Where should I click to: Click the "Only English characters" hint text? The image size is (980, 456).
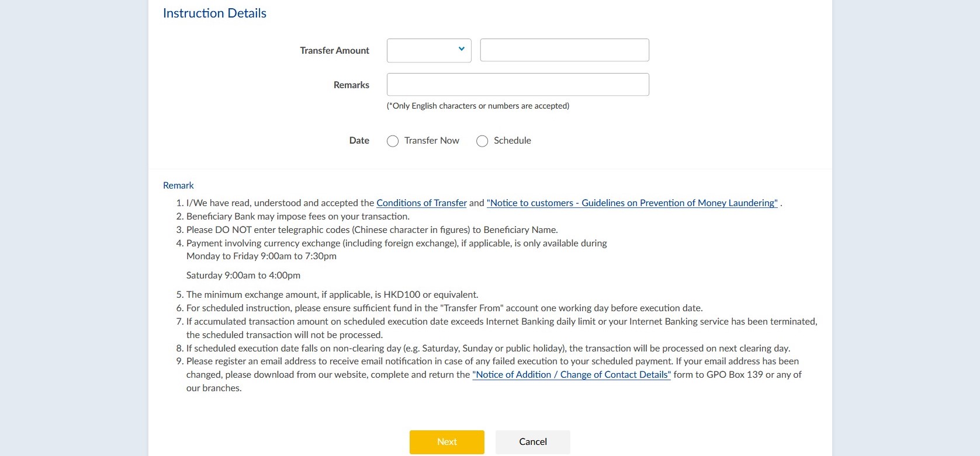[477, 106]
